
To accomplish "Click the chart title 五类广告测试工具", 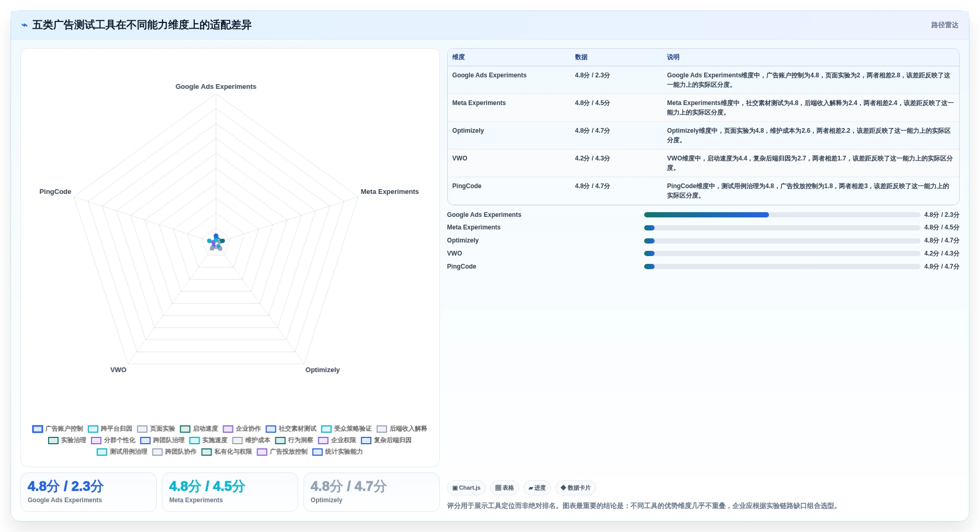I will [x=142, y=25].
